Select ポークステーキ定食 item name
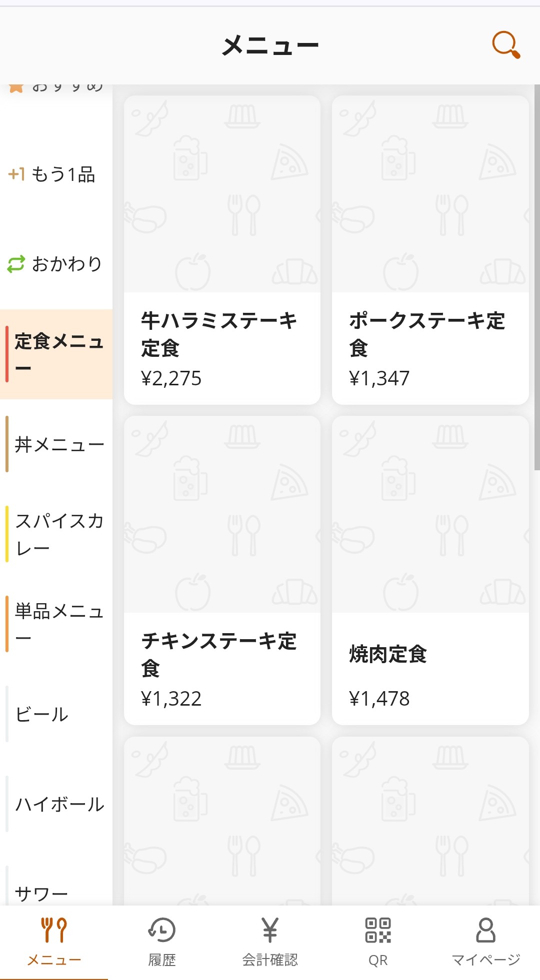The width and height of the screenshot is (540, 980). coord(427,334)
